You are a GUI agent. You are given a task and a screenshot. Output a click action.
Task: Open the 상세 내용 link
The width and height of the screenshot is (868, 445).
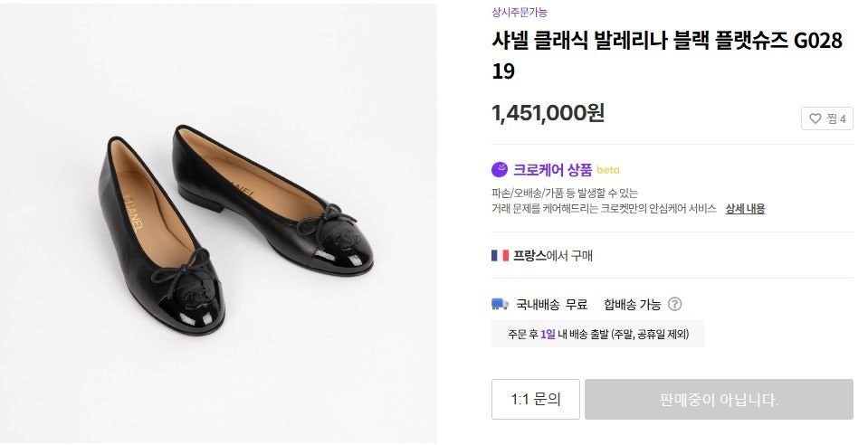(745, 209)
